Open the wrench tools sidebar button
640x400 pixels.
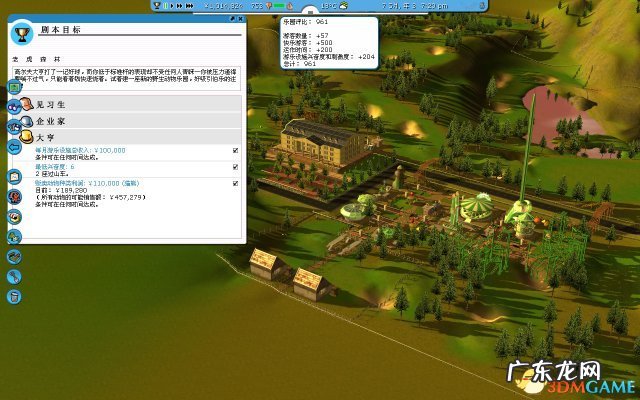click(14, 277)
